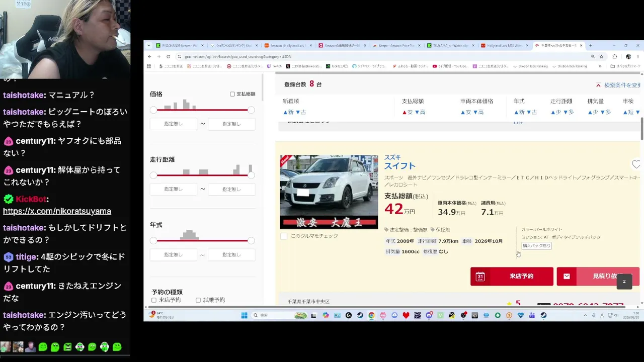Reload the goo-net page
The height and width of the screenshot is (362, 644).
168,57
